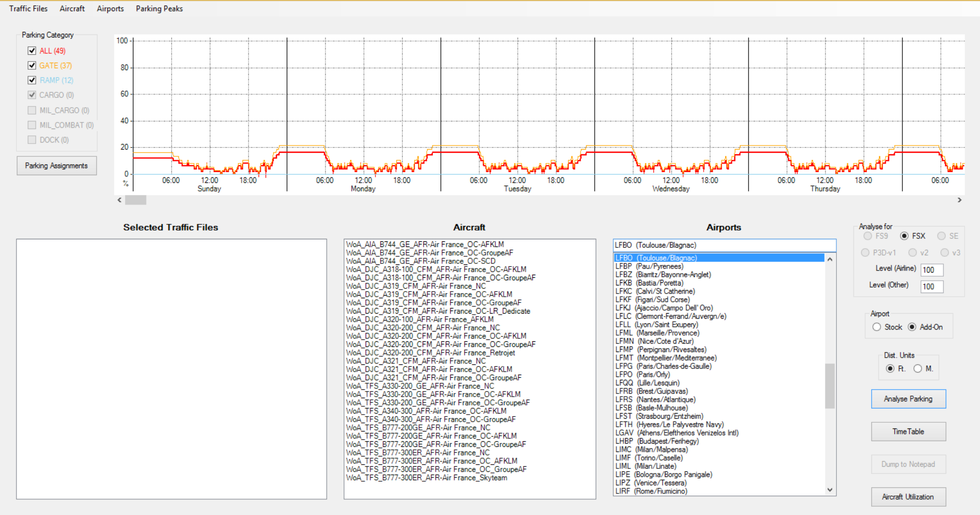The height and width of the screenshot is (515, 980).
Task: Click the Level (Airline) input field
Action: coord(932,270)
